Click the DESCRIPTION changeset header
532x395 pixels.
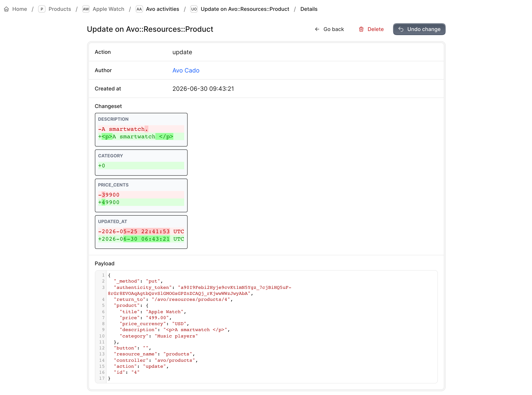pos(113,119)
